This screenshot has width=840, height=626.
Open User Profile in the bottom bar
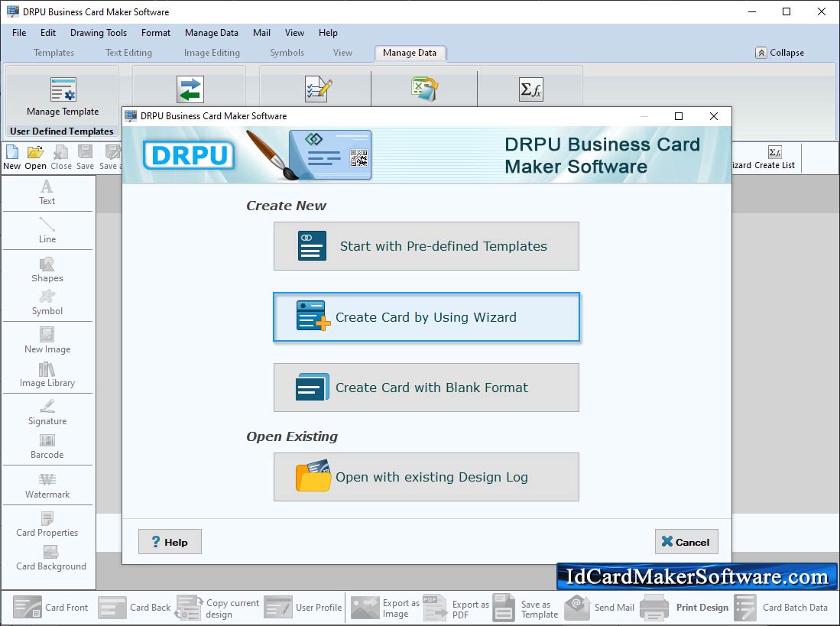click(303, 607)
